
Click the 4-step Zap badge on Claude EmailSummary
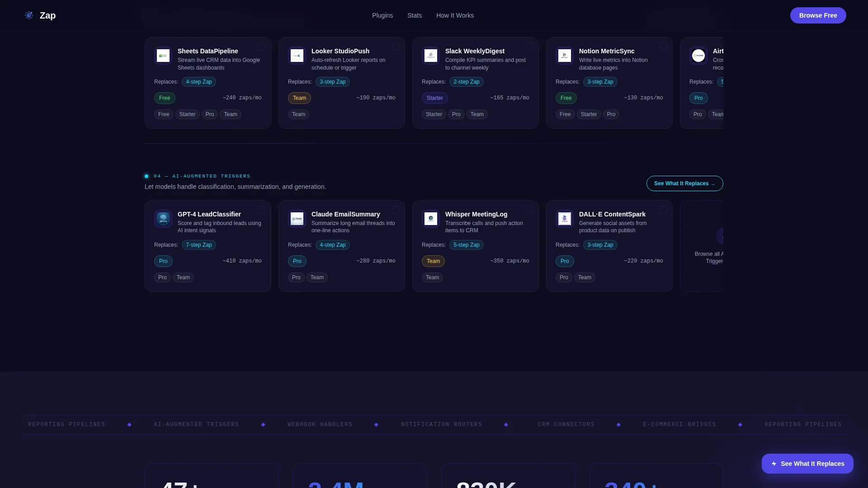pos(333,245)
